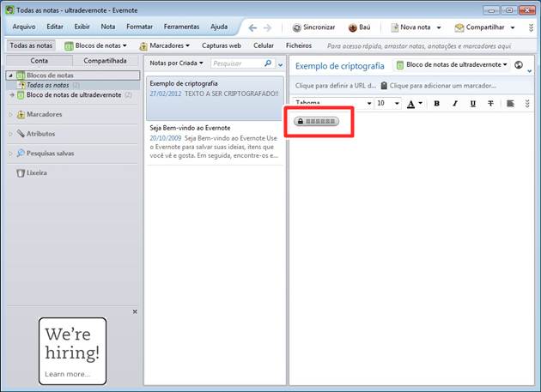Expand formatting toolbar overflow
The image size is (541, 392).
[x=527, y=104]
